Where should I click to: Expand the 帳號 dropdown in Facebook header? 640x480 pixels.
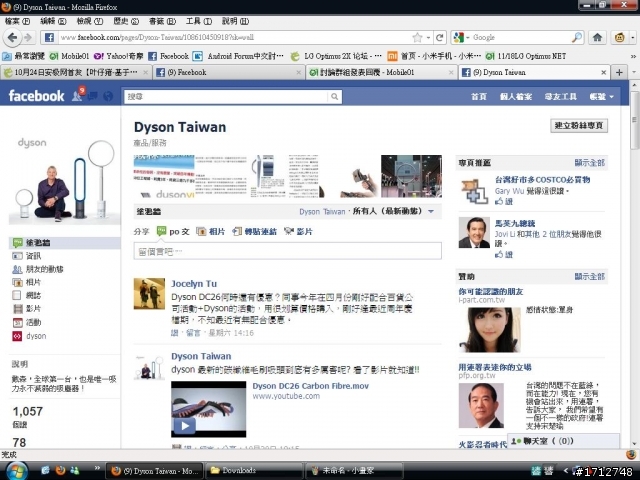601,97
